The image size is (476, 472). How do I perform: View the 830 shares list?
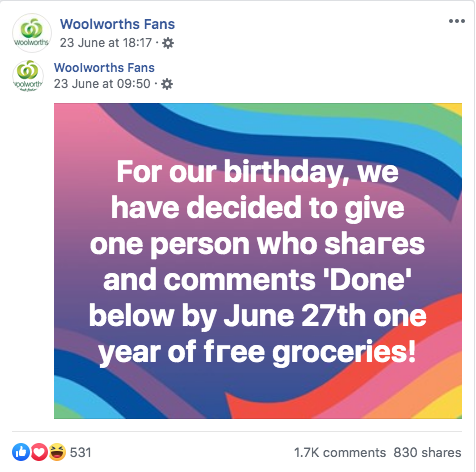coord(427,453)
